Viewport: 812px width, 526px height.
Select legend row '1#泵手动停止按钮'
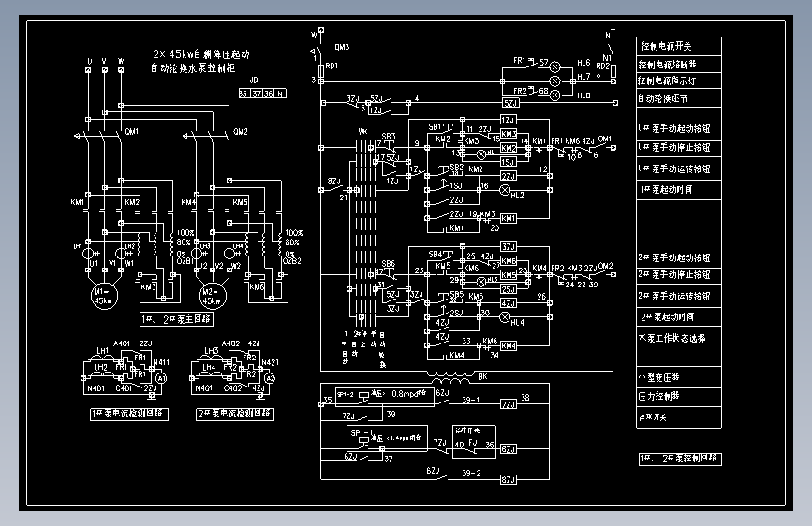pos(679,148)
